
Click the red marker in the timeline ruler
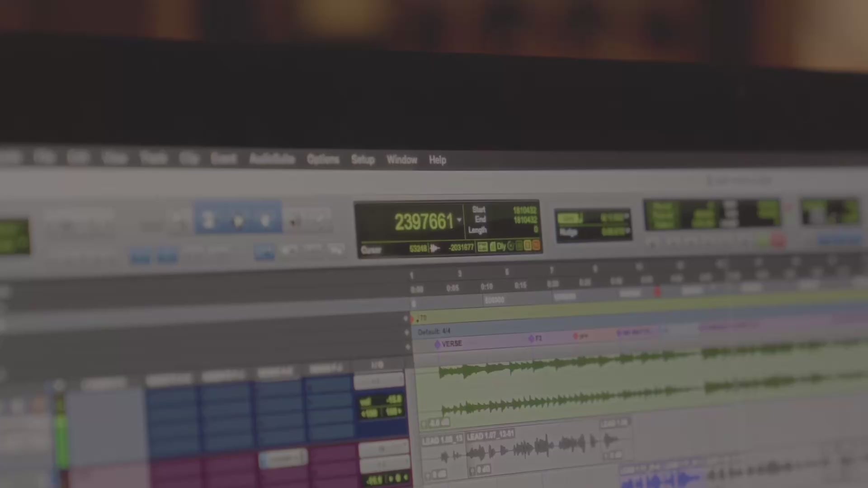[657, 292]
